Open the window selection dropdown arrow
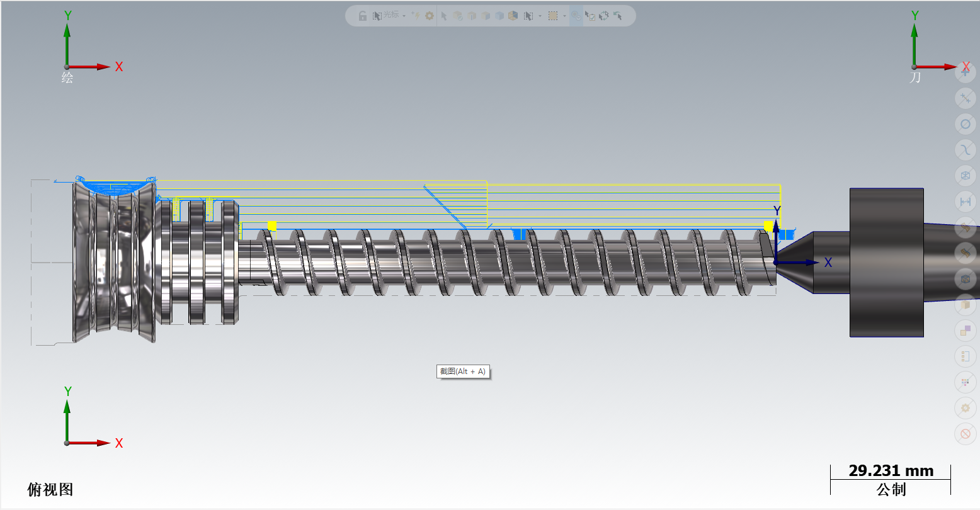This screenshot has height=510, width=980. pyautogui.click(x=564, y=16)
